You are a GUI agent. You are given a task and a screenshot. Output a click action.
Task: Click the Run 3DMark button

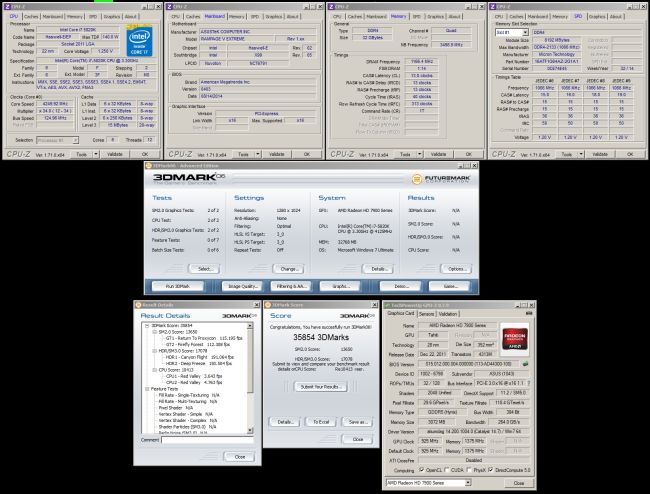178,286
